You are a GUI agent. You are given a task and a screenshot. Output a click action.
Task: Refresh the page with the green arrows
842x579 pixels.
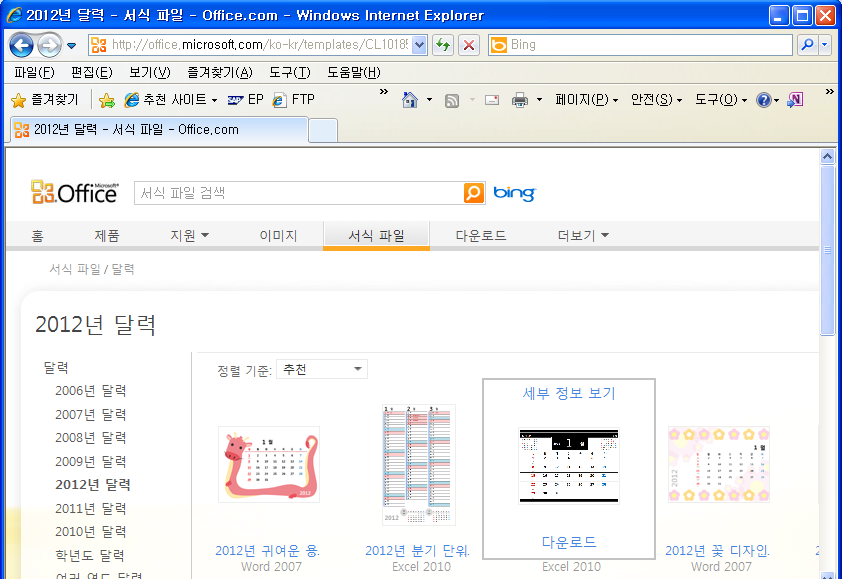443,45
